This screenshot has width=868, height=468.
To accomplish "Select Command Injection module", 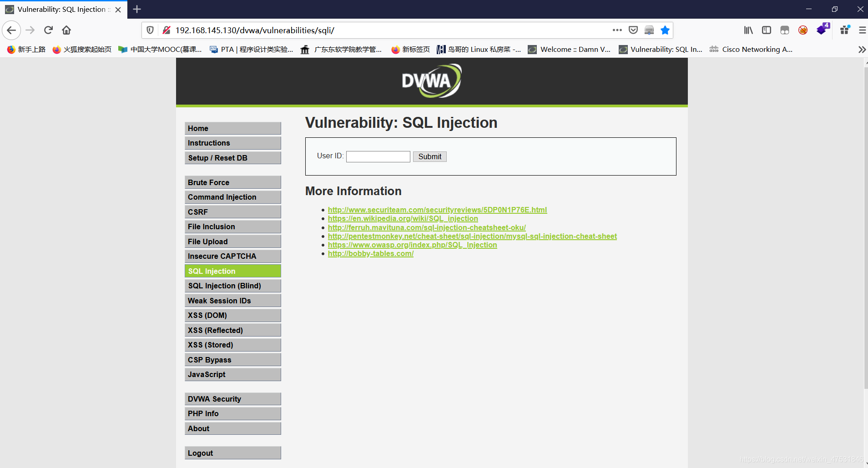I will click(x=233, y=197).
